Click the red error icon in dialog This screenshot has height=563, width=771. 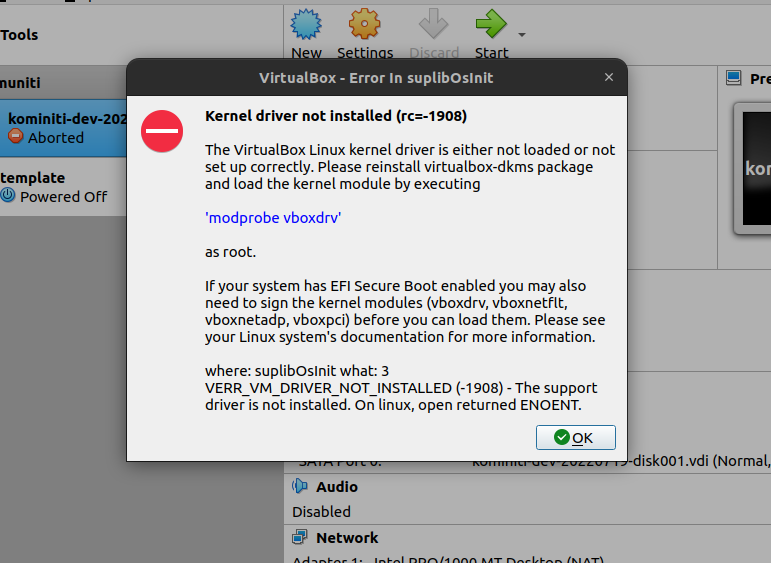pos(162,131)
